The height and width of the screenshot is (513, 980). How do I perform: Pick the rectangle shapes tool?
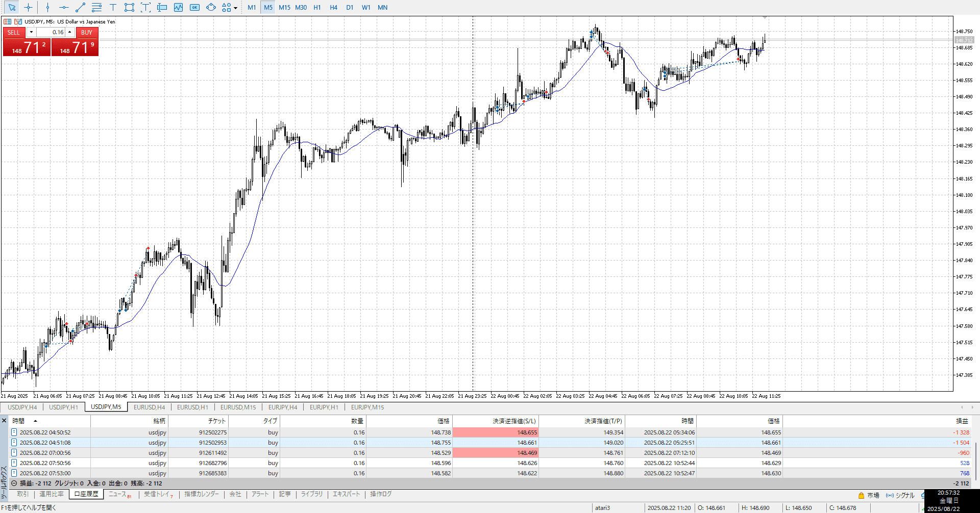pyautogui.click(x=129, y=7)
